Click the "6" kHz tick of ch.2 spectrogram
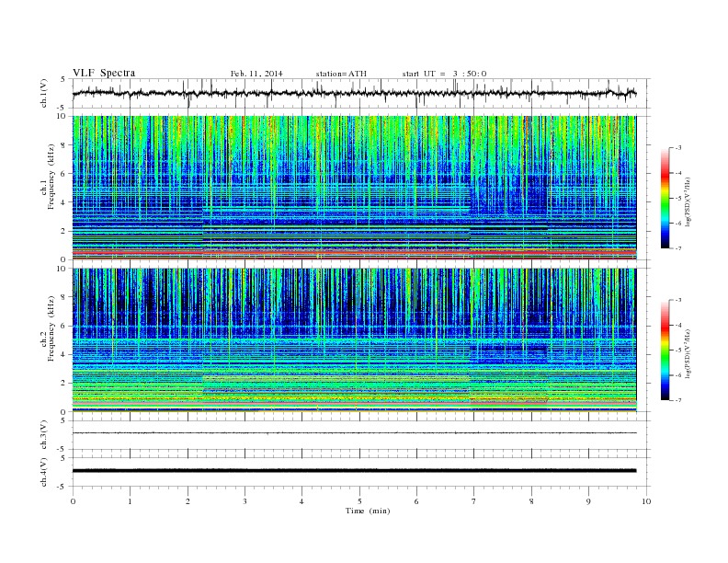The image size is (728, 563). click(63, 326)
